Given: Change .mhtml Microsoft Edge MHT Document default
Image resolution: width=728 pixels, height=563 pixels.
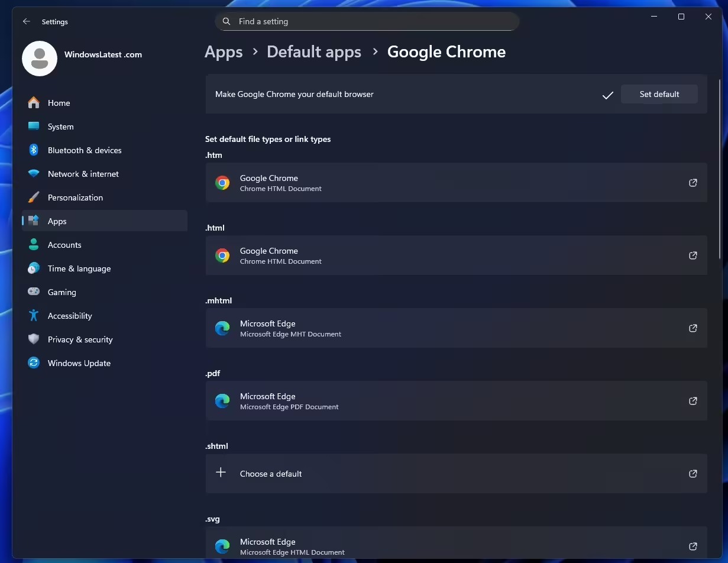Looking at the screenshot, I should click(x=455, y=328).
